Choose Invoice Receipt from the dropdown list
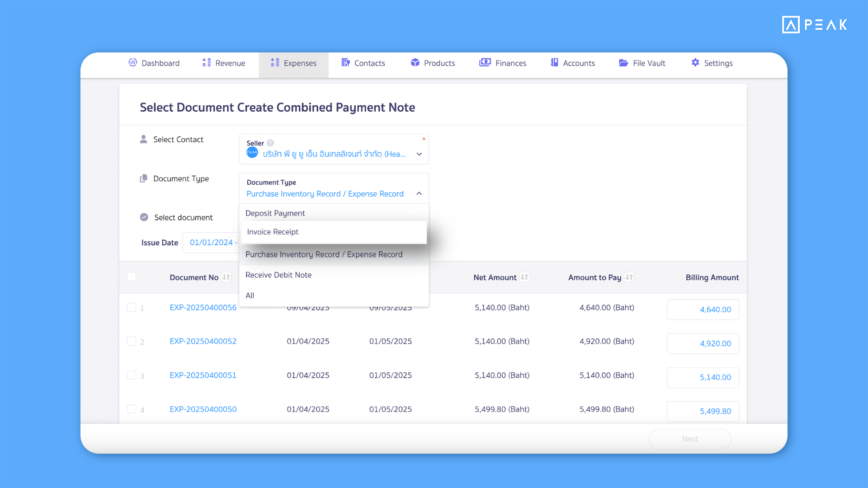Image resolution: width=868 pixels, height=488 pixels. click(273, 232)
